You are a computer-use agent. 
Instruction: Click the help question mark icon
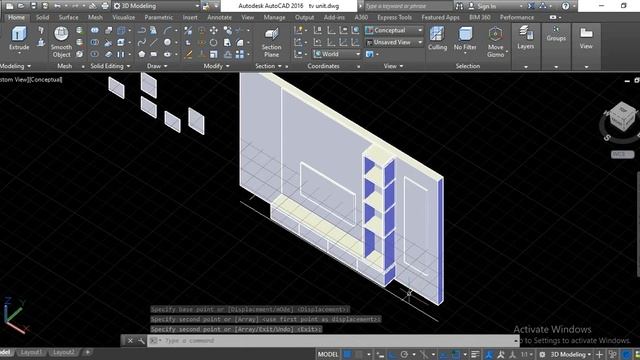coord(565,6)
